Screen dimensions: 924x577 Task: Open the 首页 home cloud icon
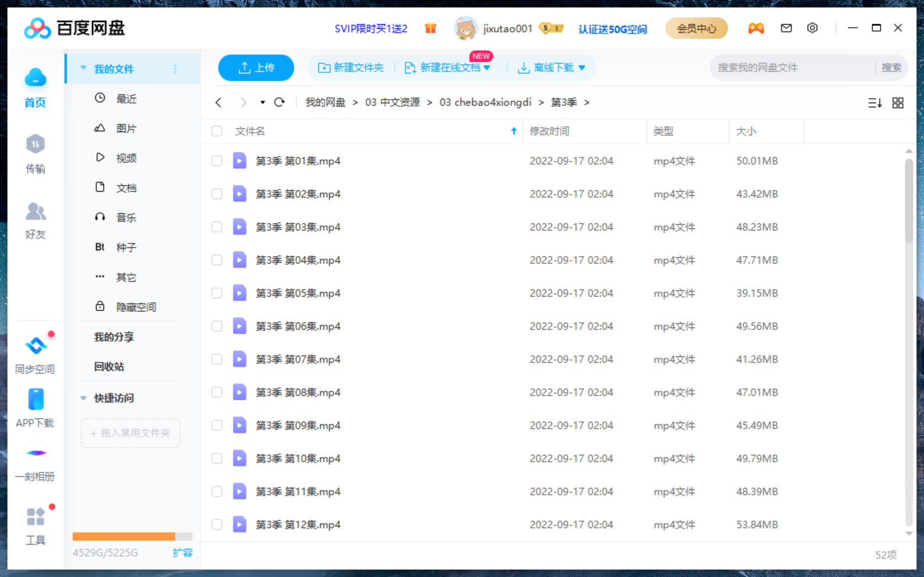pyautogui.click(x=35, y=78)
